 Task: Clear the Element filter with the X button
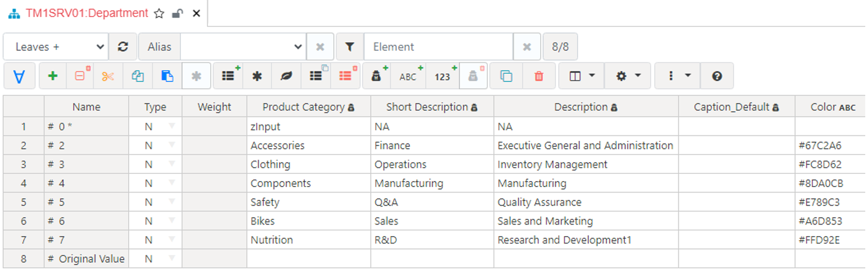click(x=527, y=47)
